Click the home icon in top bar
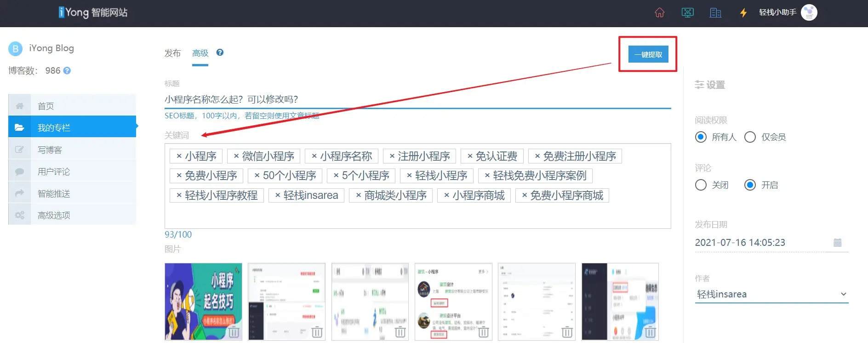Image resolution: width=868 pixels, height=343 pixels. (659, 12)
